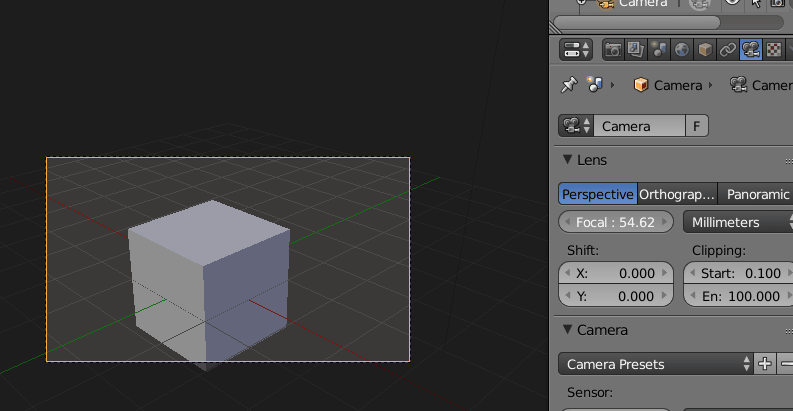Open the Texture properties tab (checkerboard icon)
Screen dimensions: 793x411
pos(773,49)
